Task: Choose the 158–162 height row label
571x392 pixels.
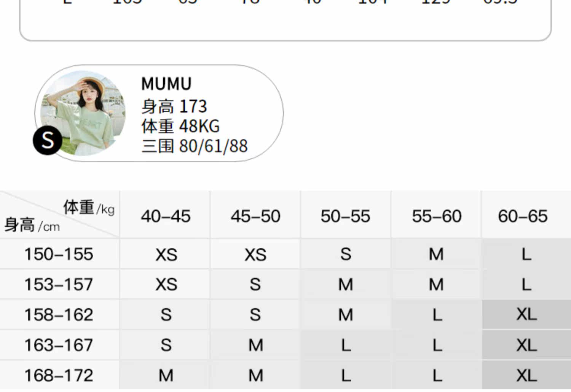Action: click(x=59, y=315)
